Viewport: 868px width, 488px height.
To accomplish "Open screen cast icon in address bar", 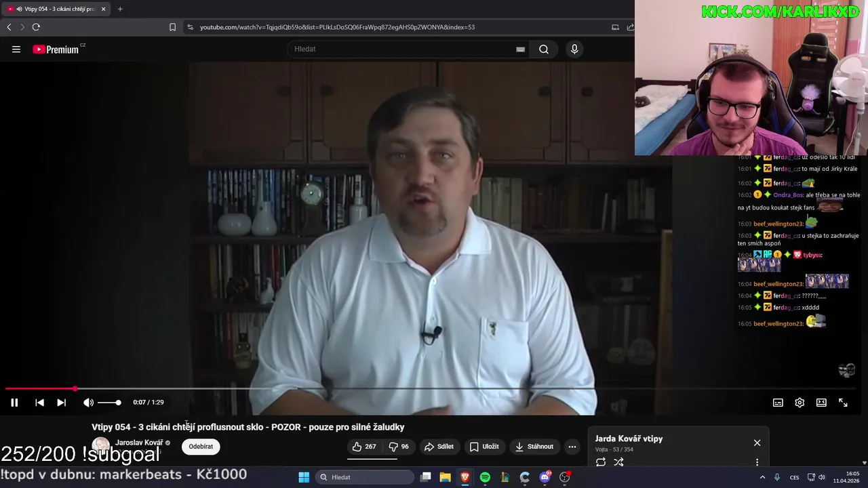I will [x=615, y=27].
